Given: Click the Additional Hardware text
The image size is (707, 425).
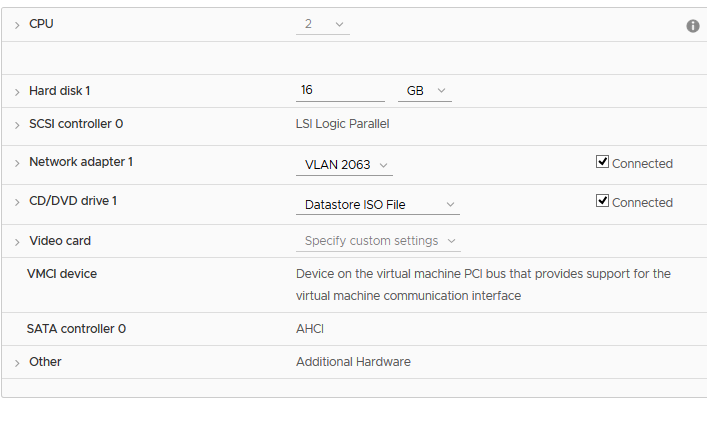Looking at the screenshot, I should click(x=353, y=362).
